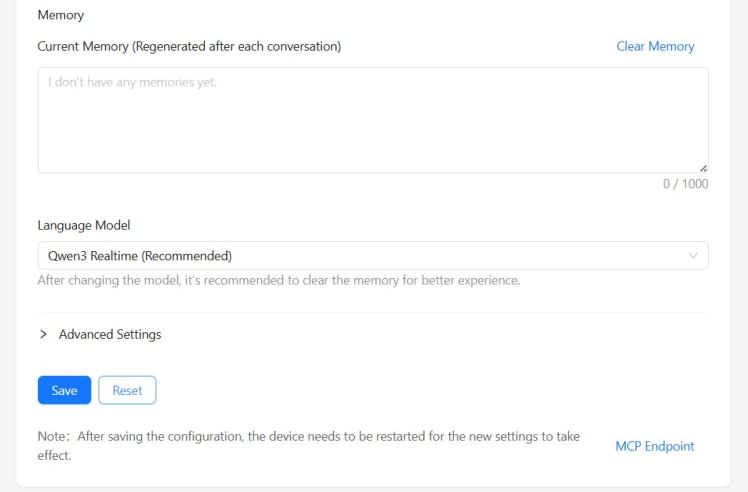Click the memory text area resize handle

pos(703,168)
